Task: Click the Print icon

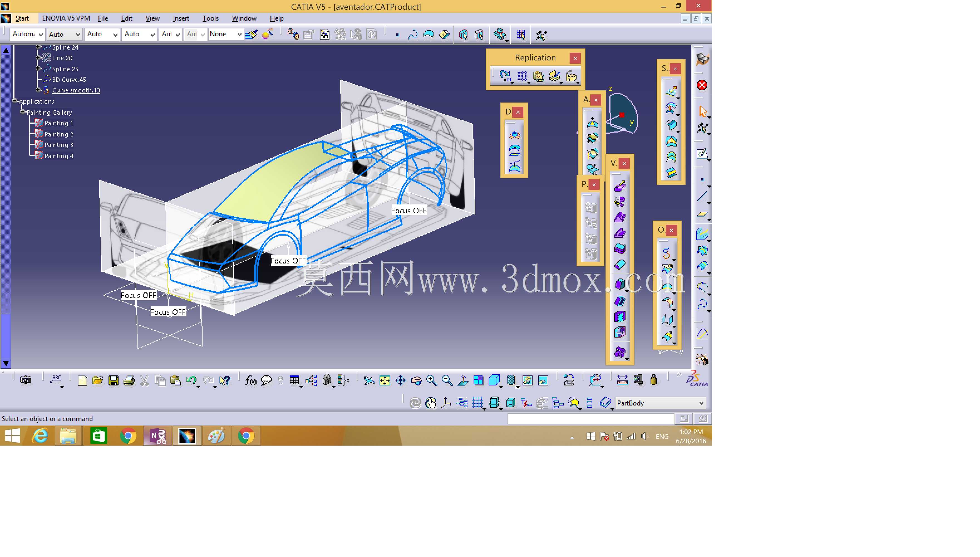Action: 129,380
